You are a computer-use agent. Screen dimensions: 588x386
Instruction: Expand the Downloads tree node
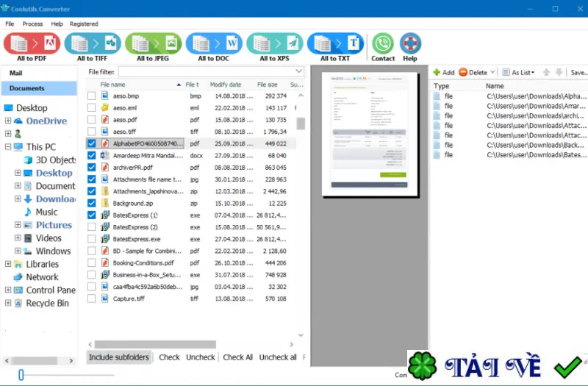(18, 199)
